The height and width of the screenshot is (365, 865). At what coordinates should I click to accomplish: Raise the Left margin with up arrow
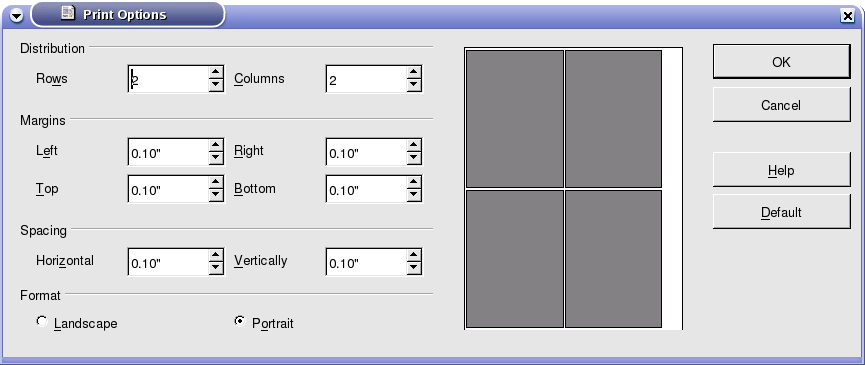[x=216, y=145]
